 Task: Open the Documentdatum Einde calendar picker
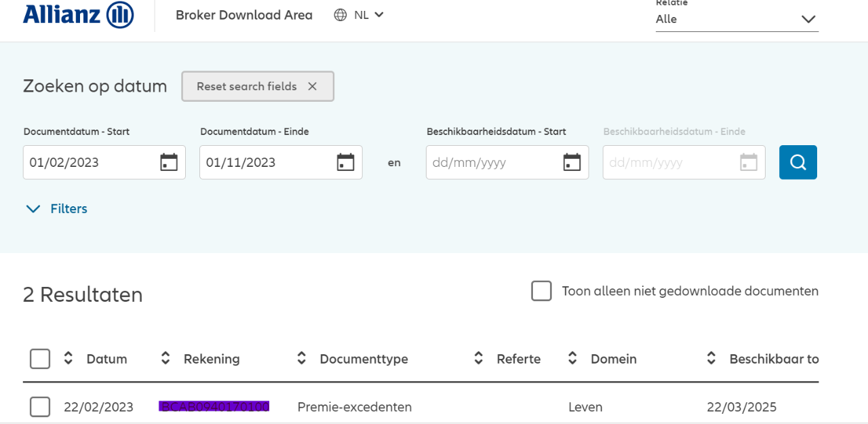pyautogui.click(x=346, y=162)
